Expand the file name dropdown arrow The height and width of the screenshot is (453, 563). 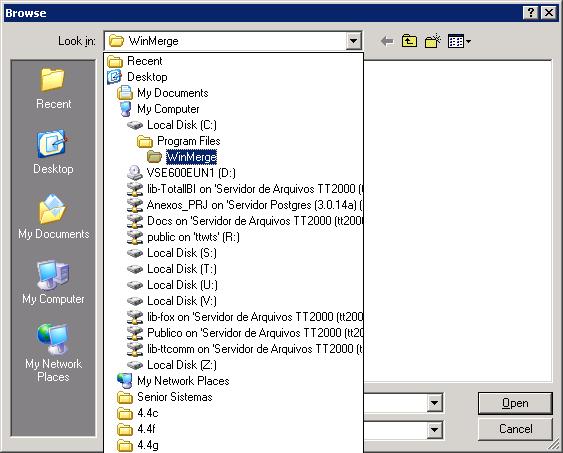[434, 403]
